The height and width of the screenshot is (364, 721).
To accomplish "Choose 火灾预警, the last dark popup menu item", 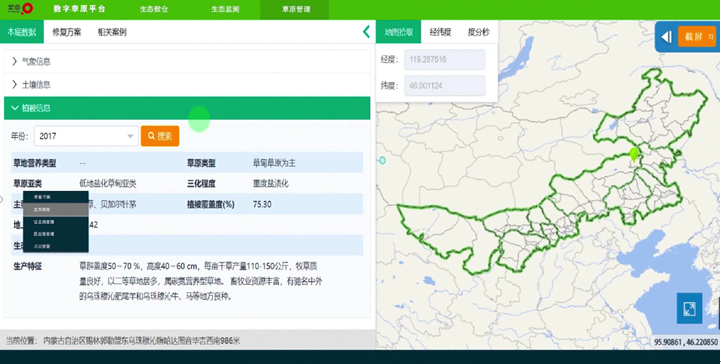I will tap(56, 246).
